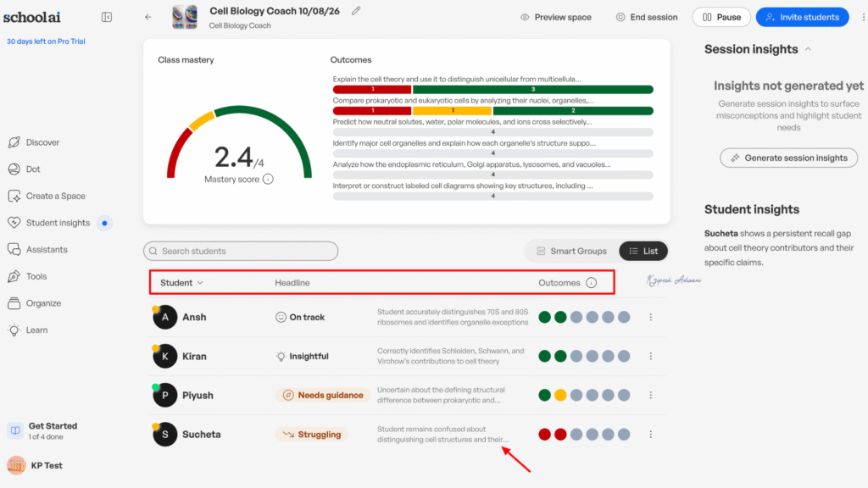This screenshot has height=488, width=868.
Task: Click Ansh's first green outcome dot
Action: pos(545,317)
